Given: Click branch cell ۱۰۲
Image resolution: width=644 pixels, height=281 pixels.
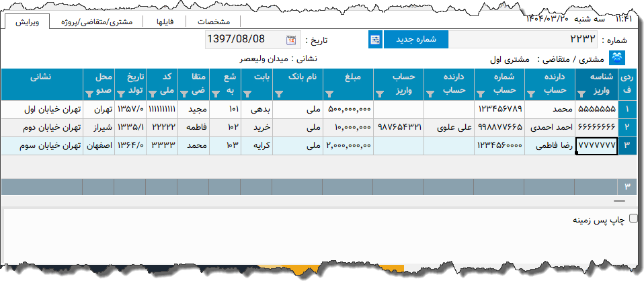Looking at the screenshot, I should 225,127.
